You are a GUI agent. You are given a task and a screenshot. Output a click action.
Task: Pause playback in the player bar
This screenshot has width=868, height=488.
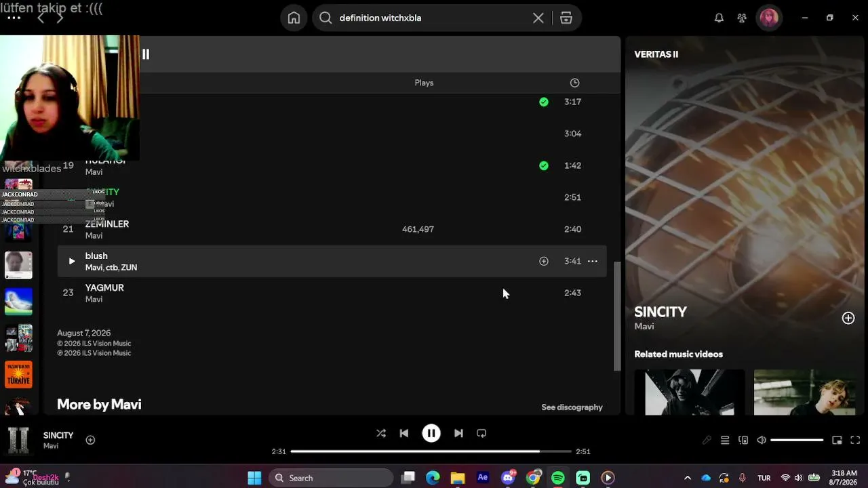pyautogui.click(x=431, y=433)
